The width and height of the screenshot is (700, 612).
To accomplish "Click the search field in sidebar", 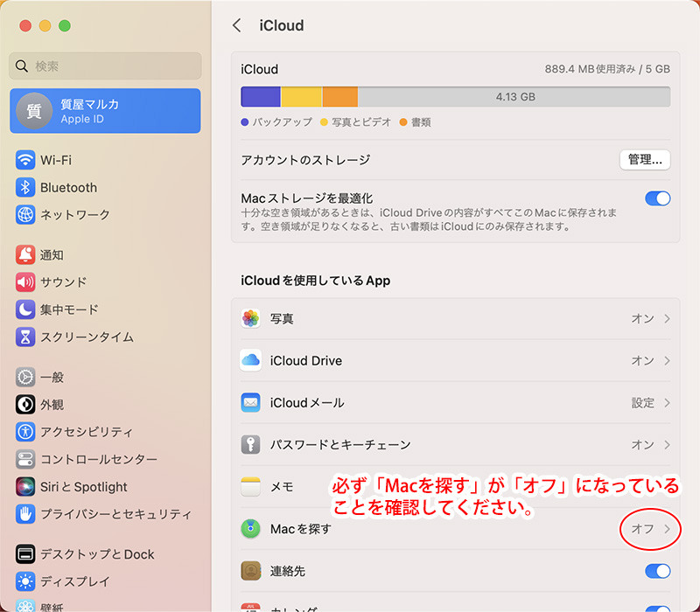I will [105, 66].
